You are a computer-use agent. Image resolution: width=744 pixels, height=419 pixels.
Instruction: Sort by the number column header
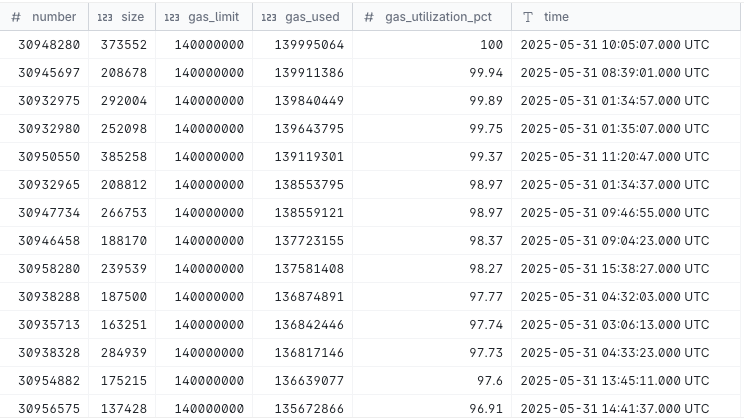coord(44,17)
